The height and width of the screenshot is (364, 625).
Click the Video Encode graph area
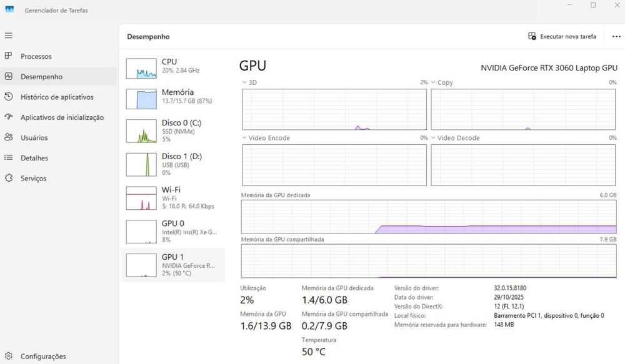pyautogui.click(x=334, y=165)
